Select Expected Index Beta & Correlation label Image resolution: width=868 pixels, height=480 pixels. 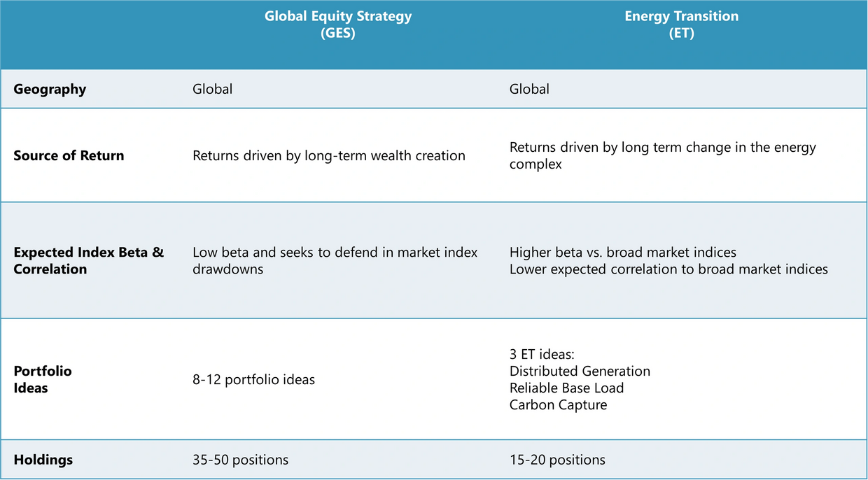tap(88, 260)
